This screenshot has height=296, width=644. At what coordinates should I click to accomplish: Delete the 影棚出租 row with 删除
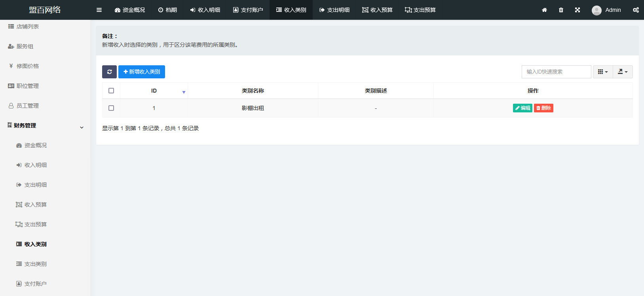point(543,108)
